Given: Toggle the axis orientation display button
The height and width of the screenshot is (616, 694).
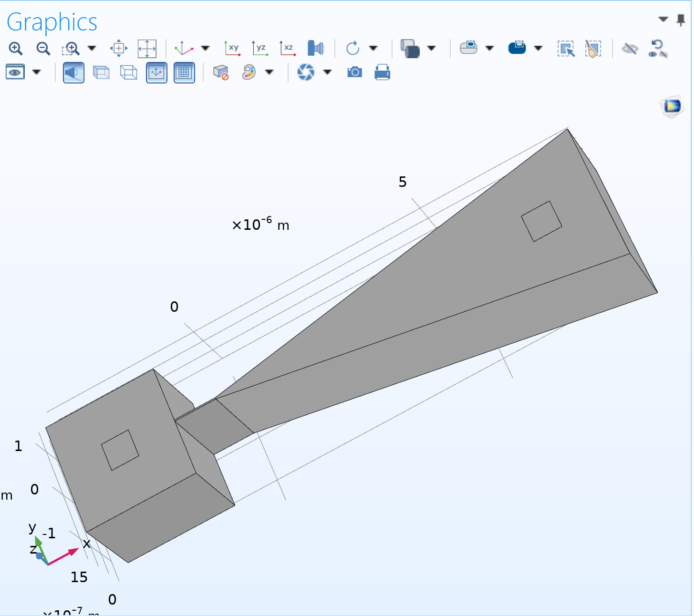Looking at the screenshot, I should (x=156, y=72).
